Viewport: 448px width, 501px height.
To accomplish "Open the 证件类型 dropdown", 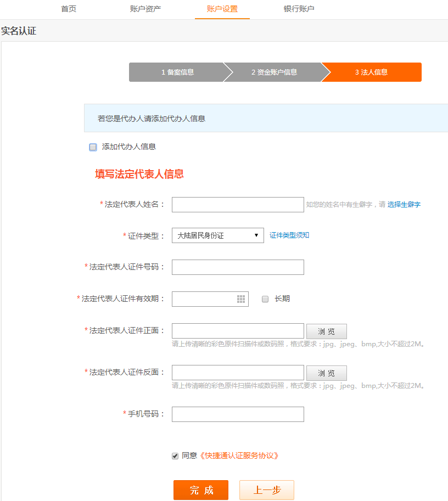I will pyautogui.click(x=218, y=235).
